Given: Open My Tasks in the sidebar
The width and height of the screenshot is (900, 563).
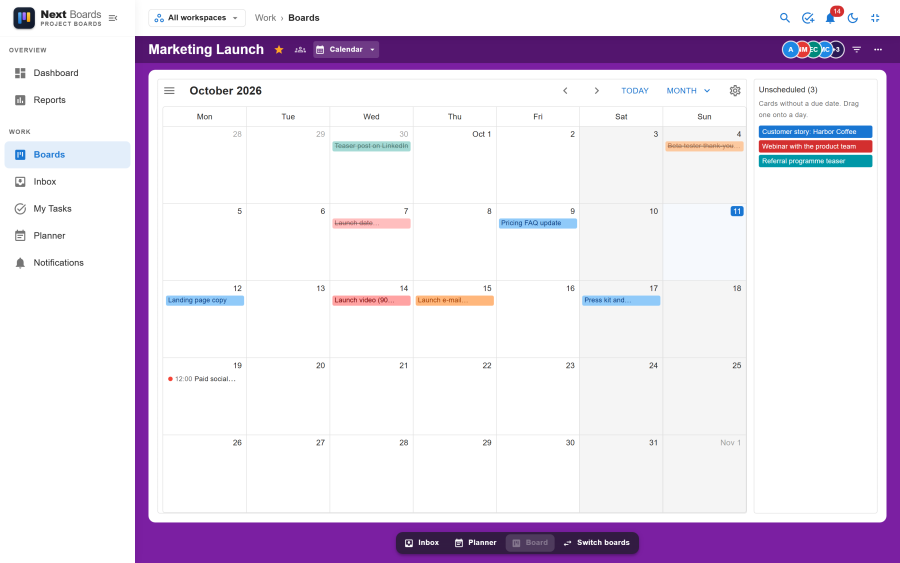Looking at the screenshot, I should [67, 209].
